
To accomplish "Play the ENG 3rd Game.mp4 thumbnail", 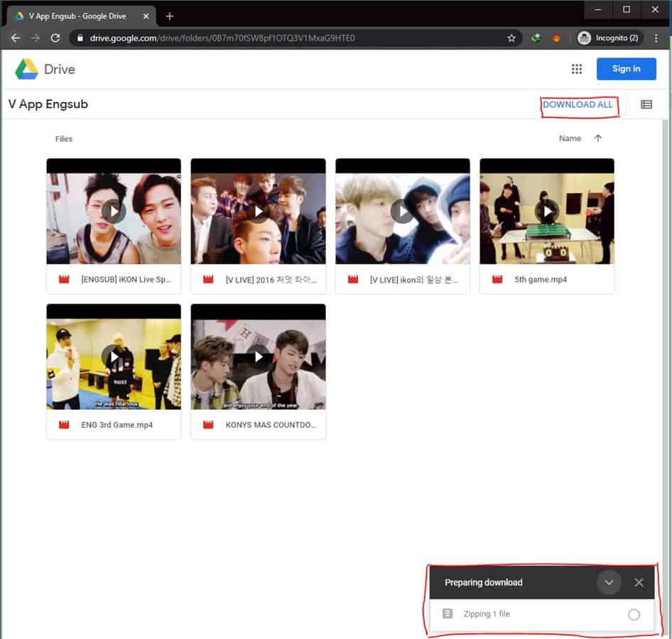I will click(x=114, y=356).
